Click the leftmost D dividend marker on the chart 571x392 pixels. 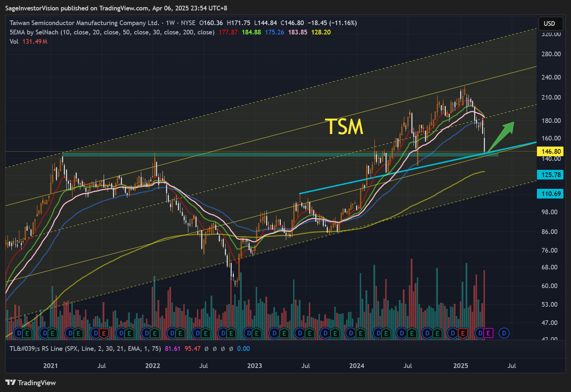coord(19,334)
